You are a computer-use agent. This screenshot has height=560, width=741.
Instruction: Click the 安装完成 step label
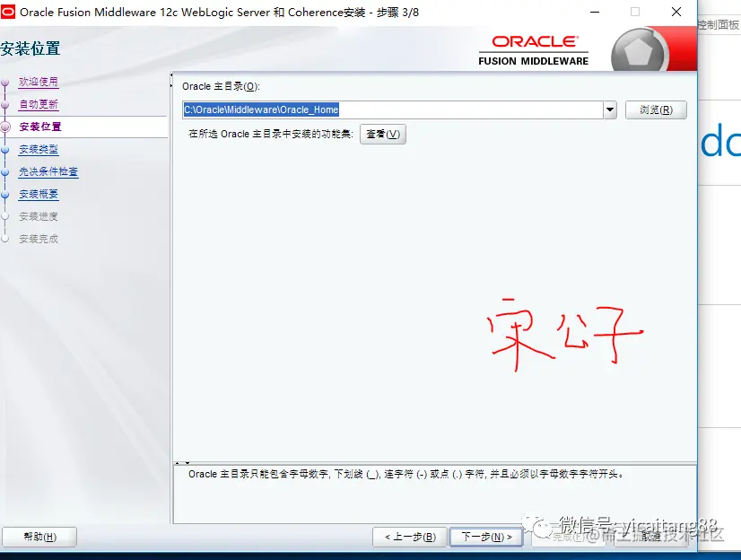[x=39, y=239]
